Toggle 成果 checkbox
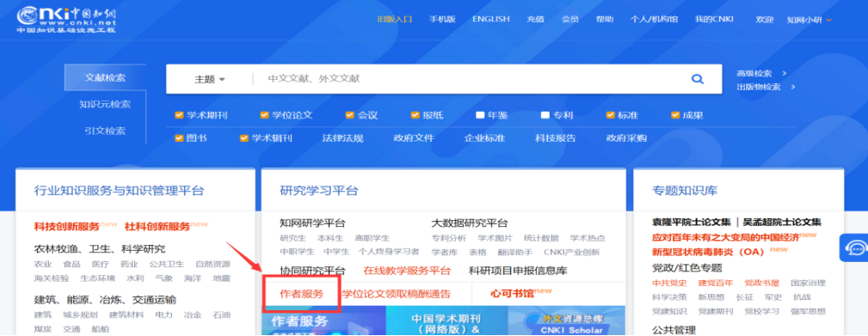 (675, 115)
